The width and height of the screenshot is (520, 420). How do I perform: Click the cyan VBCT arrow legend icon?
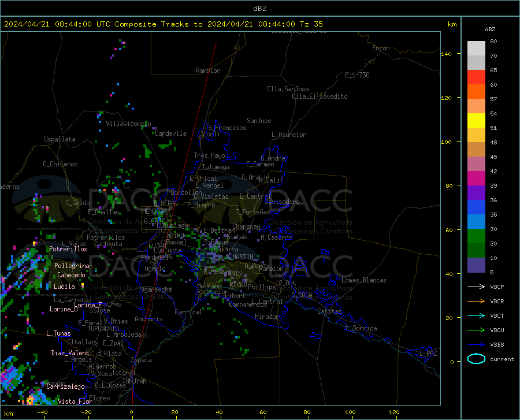[476, 315]
